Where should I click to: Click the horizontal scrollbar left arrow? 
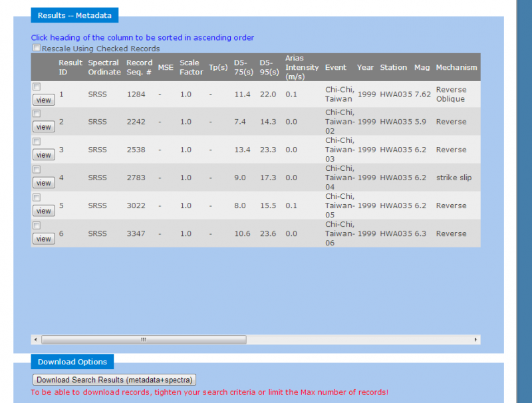36,340
